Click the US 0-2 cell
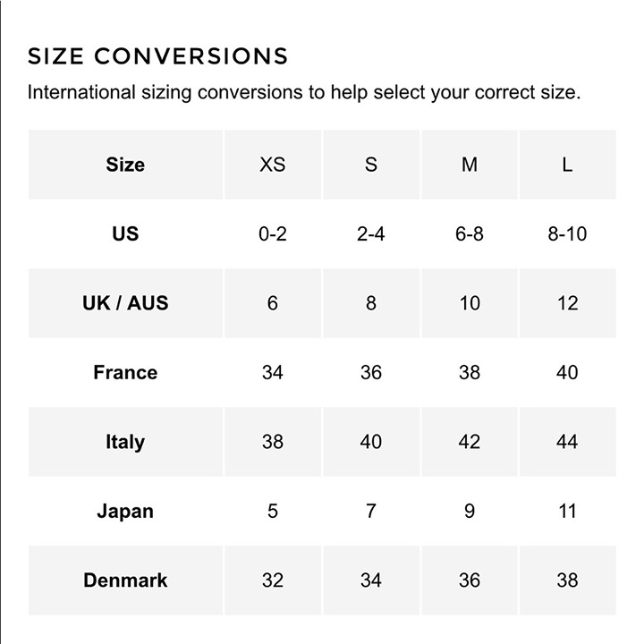Image resolution: width=644 pixels, height=644 pixels. pyautogui.click(x=272, y=234)
